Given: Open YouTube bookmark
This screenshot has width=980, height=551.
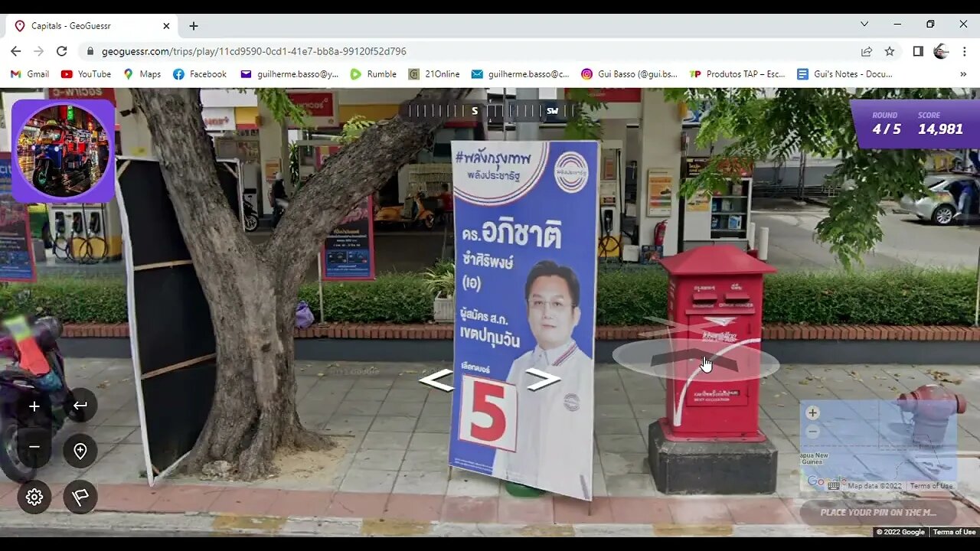Looking at the screenshot, I should [x=86, y=74].
